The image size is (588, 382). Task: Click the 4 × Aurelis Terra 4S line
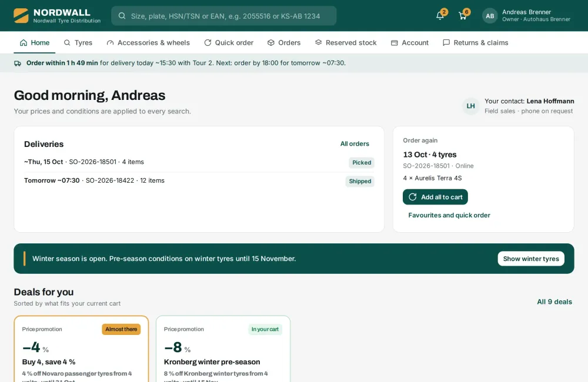(x=432, y=178)
